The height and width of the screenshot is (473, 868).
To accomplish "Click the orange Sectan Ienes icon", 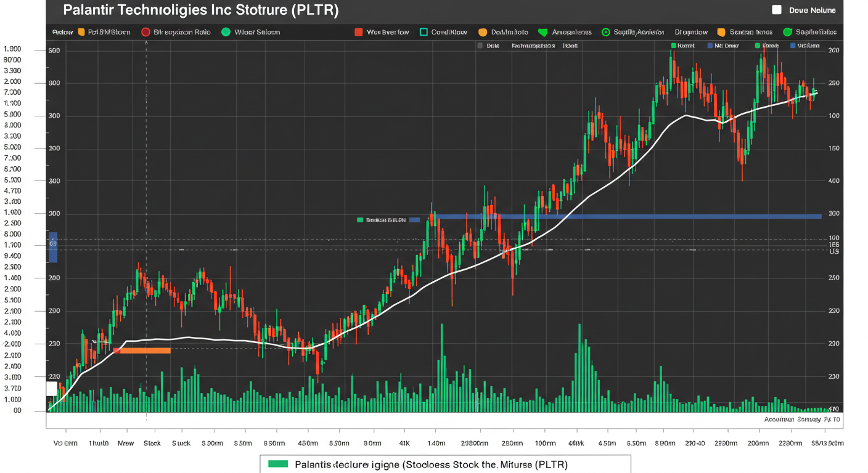I will point(721,32).
